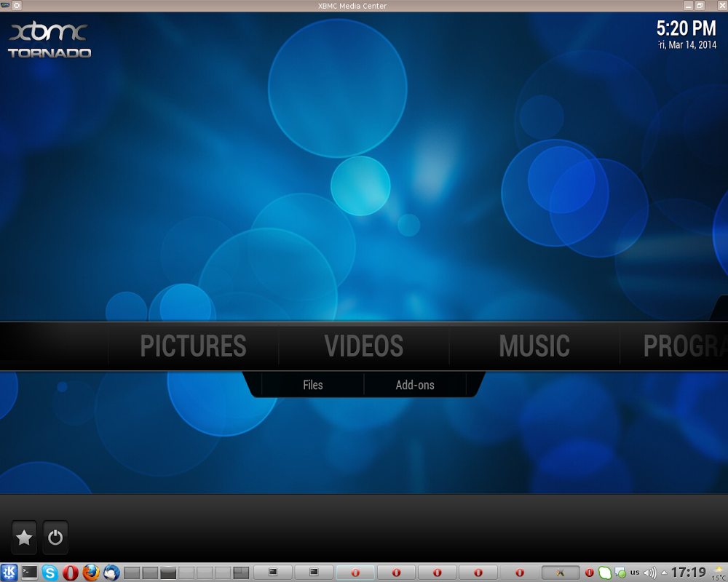Launch Opera from the launcher next to Skype
Image resolution: width=728 pixels, height=582 pixels.
point(71,573)
